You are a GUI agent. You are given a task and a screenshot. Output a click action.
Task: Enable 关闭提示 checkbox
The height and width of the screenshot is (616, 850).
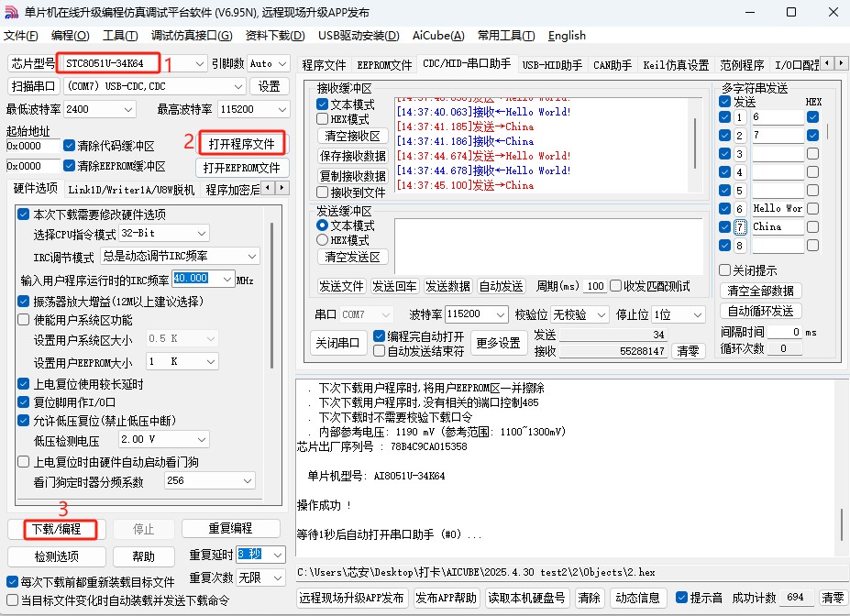coord(724,269)
